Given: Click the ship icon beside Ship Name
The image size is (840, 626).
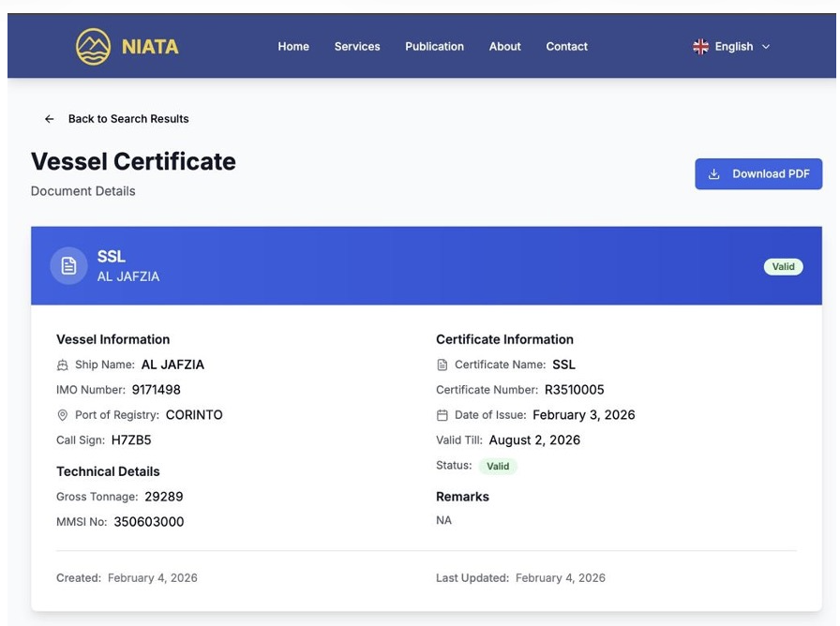Looking at the screenshot, I should click(63, 365).
